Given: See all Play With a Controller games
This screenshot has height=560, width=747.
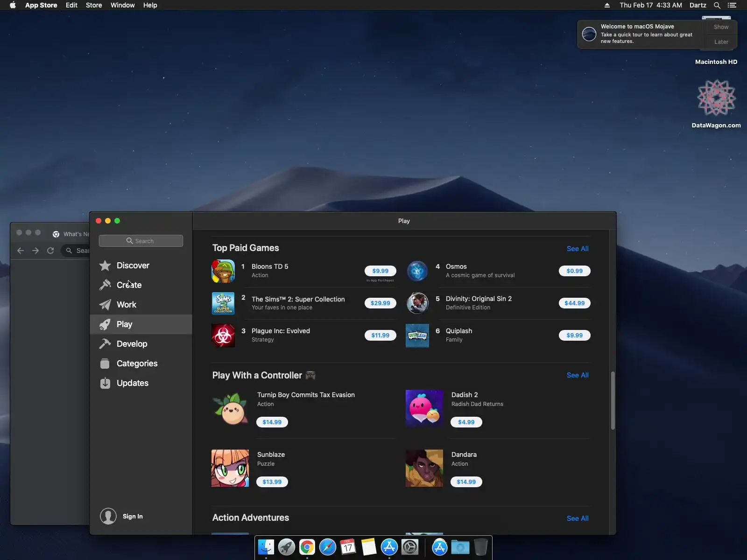Looking at the screenshot, I should tap(578, 375).
